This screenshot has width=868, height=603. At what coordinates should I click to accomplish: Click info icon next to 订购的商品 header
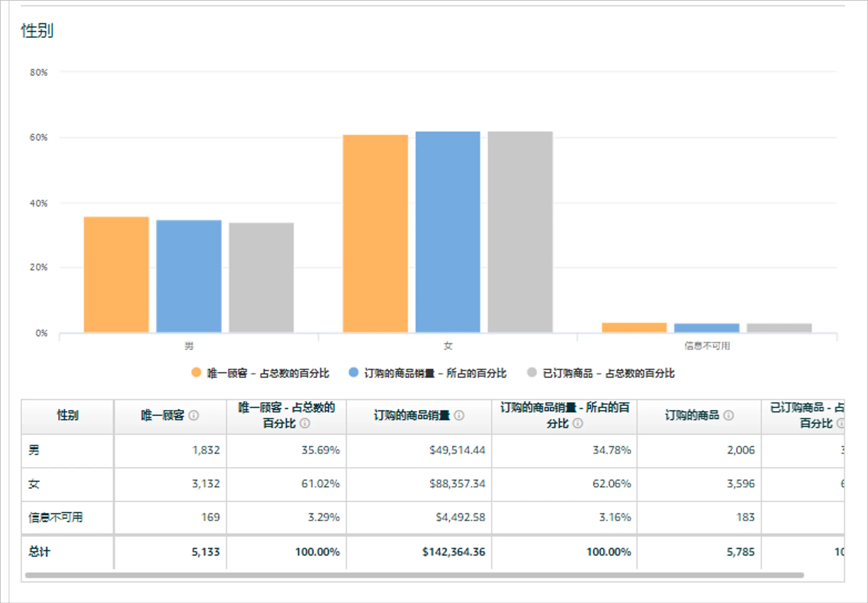729,416
